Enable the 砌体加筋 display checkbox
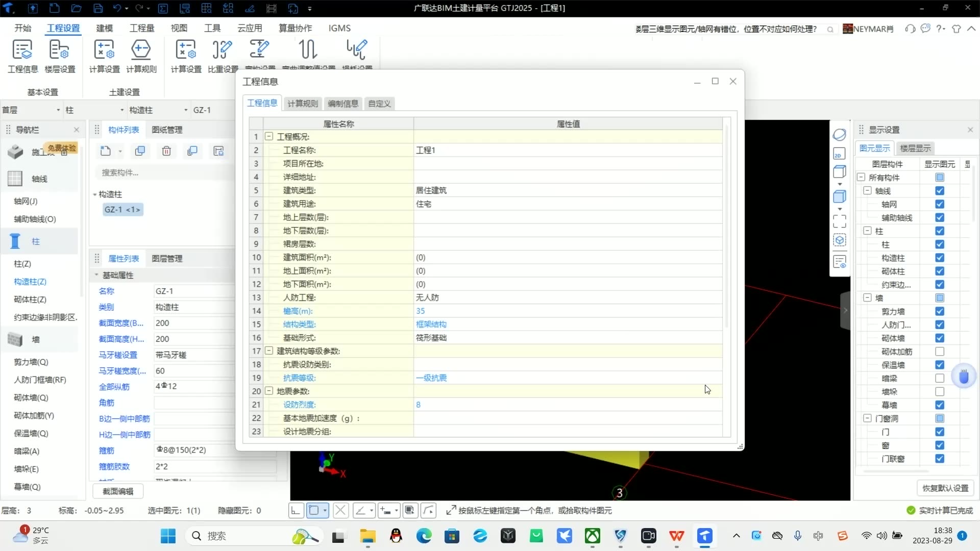This screenshot has height=551, width=980. click(x=940, y=352)
